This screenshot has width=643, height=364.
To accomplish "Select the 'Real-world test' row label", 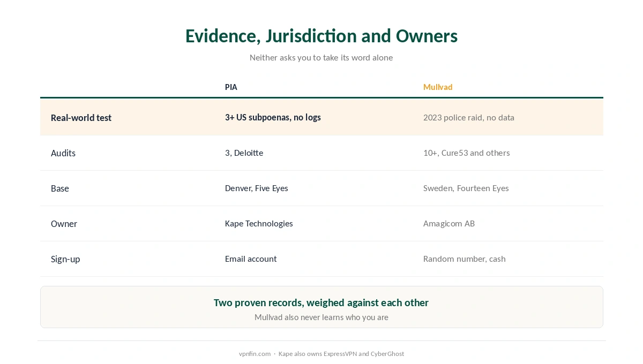I will click(x=81, y=118).
